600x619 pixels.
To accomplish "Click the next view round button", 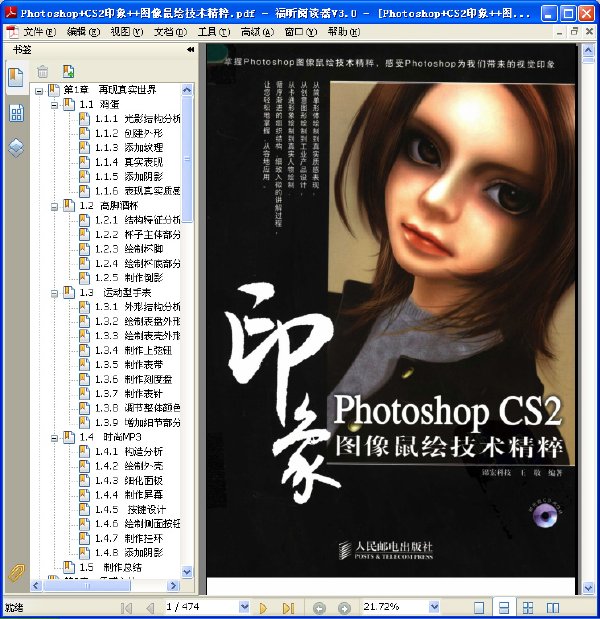I will pos(344,608).
